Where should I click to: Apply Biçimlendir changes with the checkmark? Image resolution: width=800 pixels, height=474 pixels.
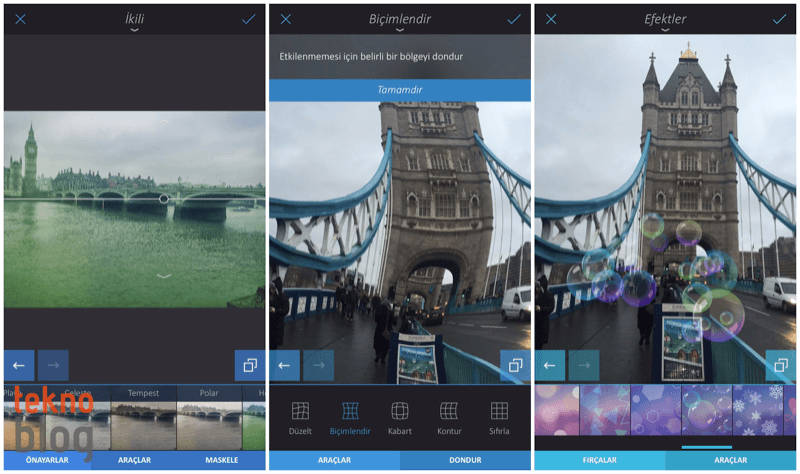pyautogui.click(x=514, y=19)
